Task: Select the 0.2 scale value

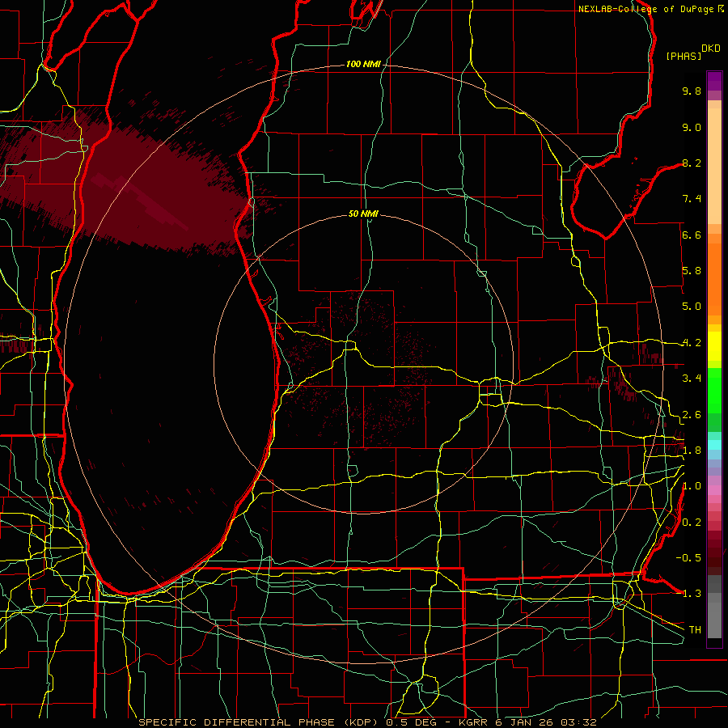Action: [692, 523]
